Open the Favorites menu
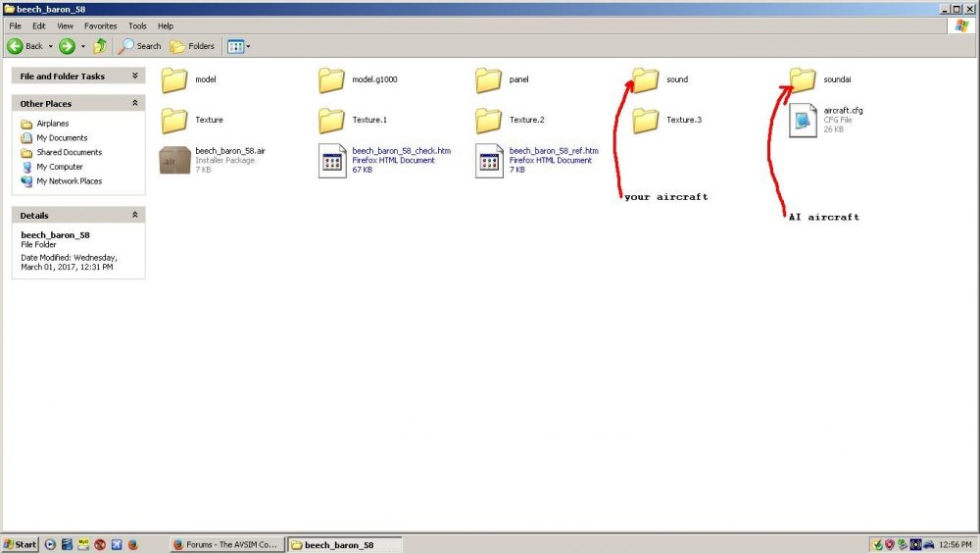The image size is (980, 554). [101, 26]
